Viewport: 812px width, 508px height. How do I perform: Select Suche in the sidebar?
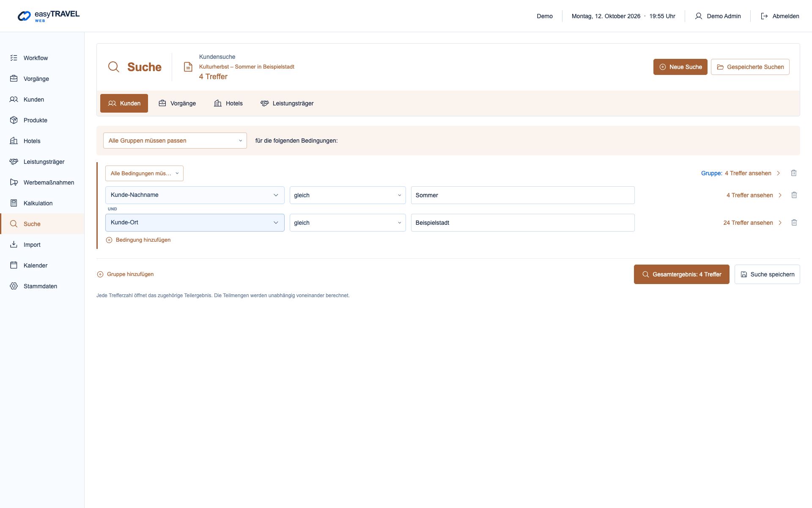click(x=42, y=224)
